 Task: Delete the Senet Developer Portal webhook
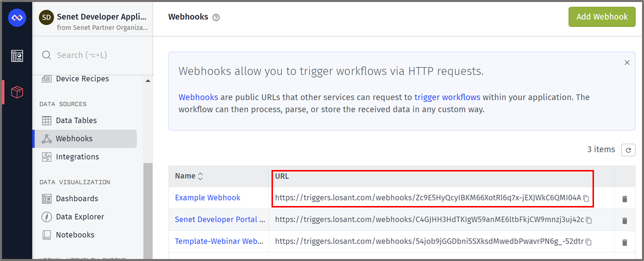click(x=624, y=220)
